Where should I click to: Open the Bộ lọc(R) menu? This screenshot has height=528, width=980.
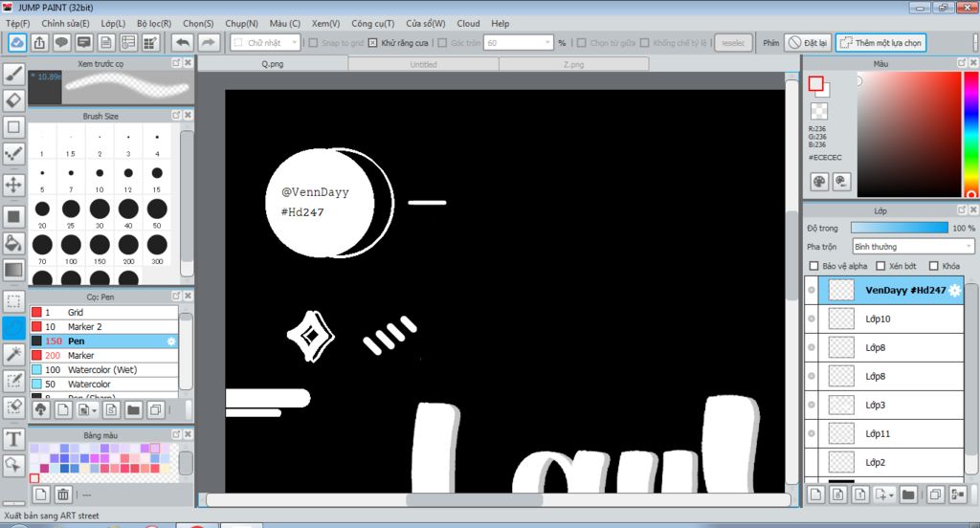(154, 23)
